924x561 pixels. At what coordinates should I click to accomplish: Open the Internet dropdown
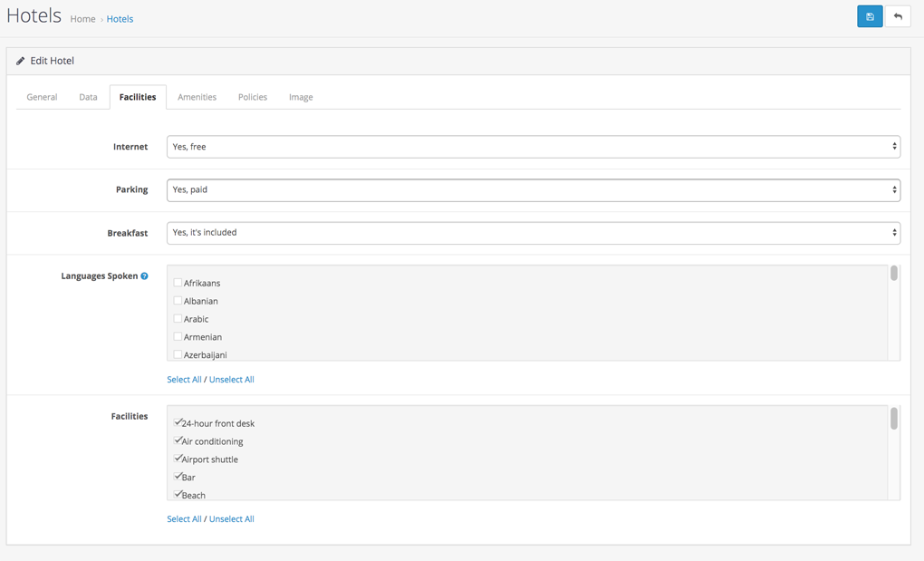[534, 147]
